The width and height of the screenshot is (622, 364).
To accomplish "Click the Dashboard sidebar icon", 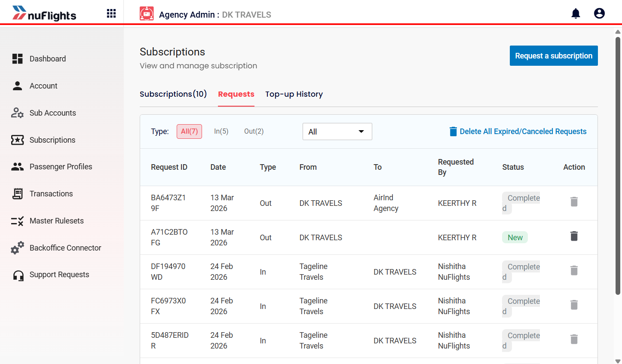I will pos(18,59).
